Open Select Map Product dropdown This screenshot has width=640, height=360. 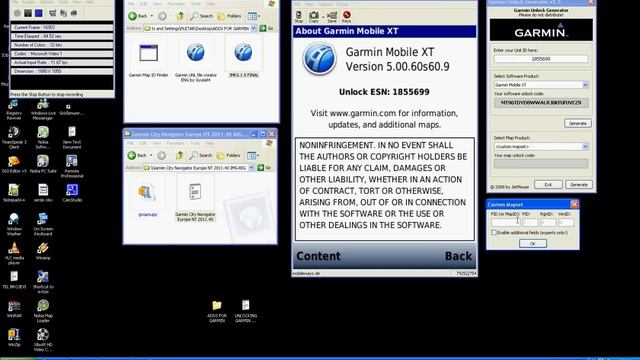pyautogui.click(x=585, y=146)
